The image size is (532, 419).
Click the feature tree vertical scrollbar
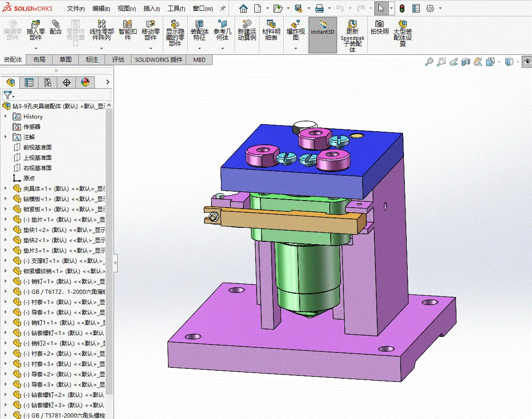pyautogui.click(x=109, y=251)
